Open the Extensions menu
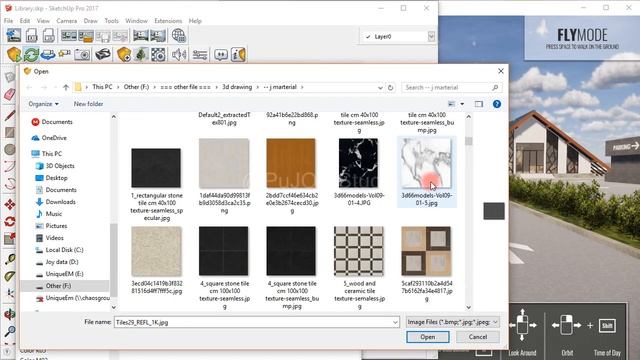The width and height of the screenshot is (640, 360). pos(168,21)
